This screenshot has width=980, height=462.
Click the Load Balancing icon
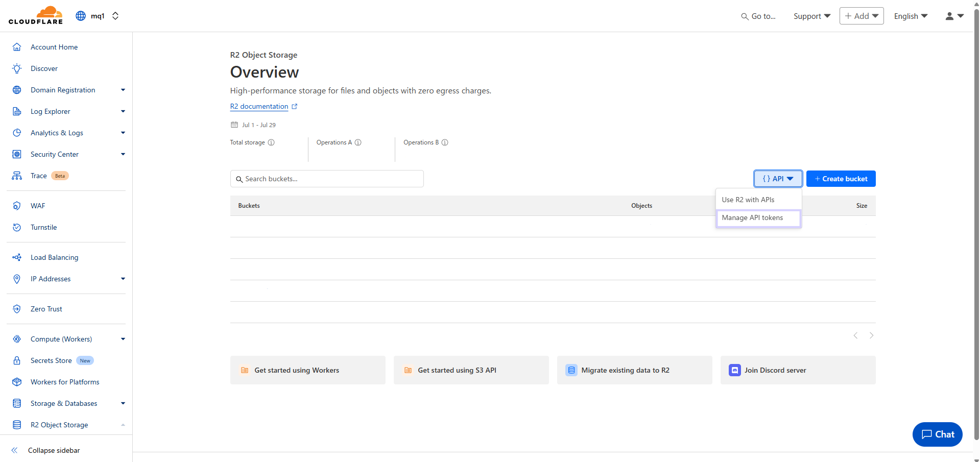pos(17,257)
